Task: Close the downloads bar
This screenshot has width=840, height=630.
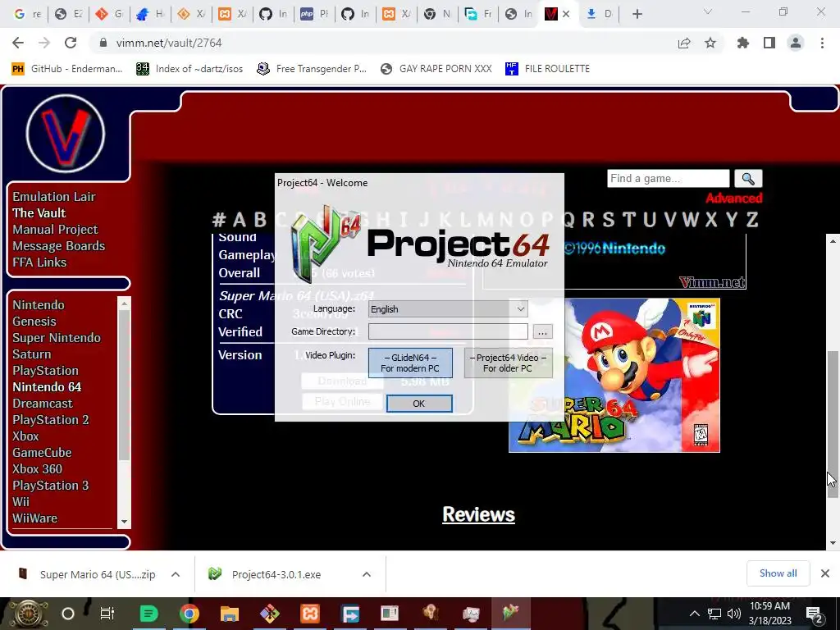Action: pos(825,573)
